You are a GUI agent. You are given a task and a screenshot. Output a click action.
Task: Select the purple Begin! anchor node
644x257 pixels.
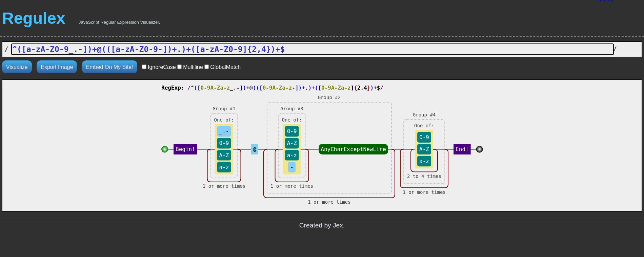pos(185,149)
